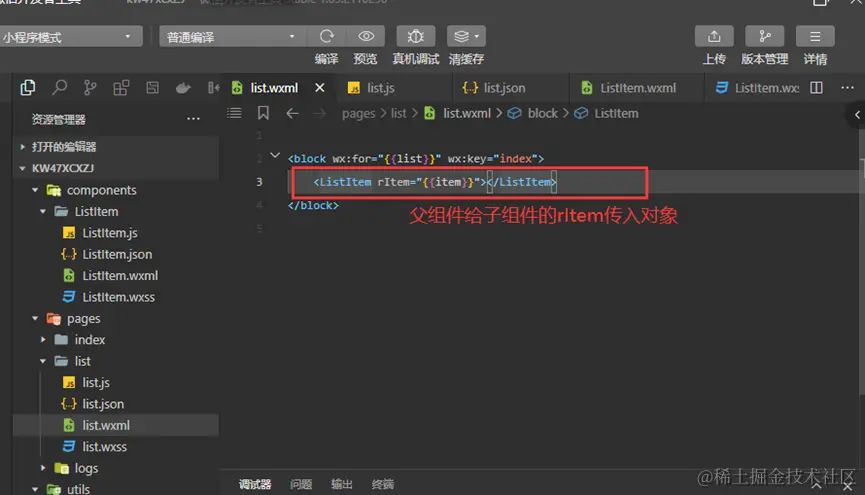Viewport: 865px width, 495px height.
Task: Select list.wxml in the file tree
Action: [116, 425]
